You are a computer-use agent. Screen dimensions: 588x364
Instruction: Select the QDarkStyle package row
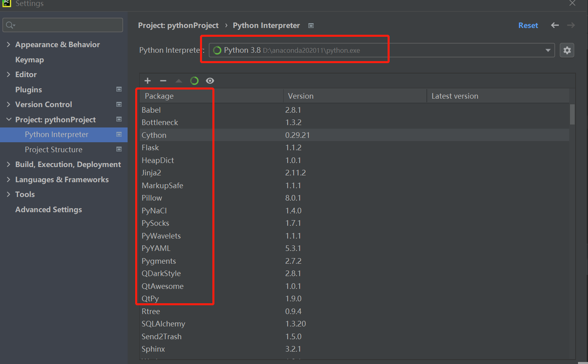(x=354, y=273)
